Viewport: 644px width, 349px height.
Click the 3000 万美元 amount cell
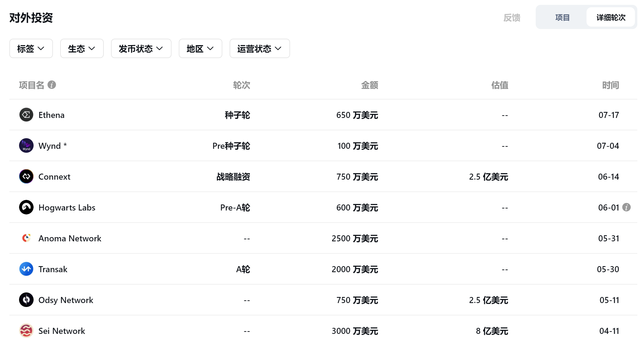355,331
